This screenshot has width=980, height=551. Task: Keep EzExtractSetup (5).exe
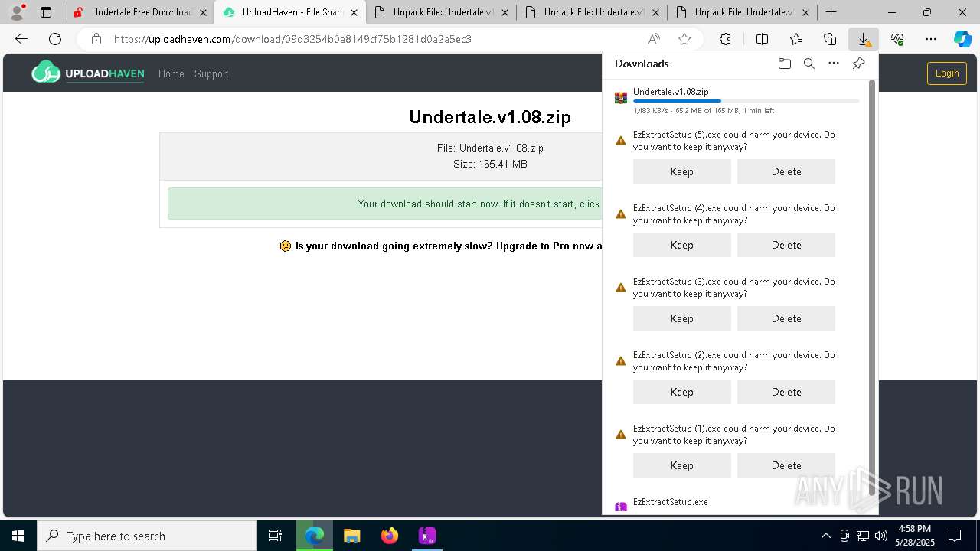682,171
